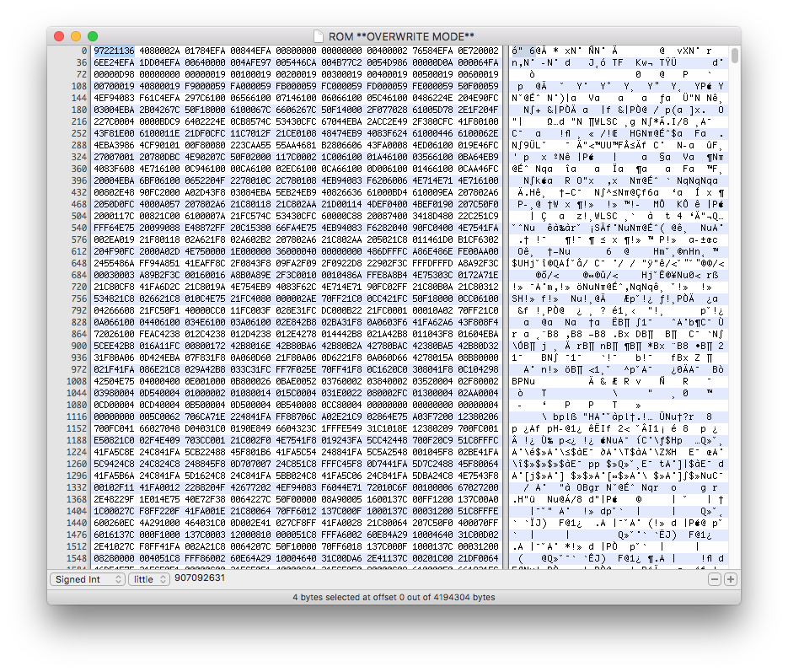This screenshot has width=788, height=672.
Task: Click line offset number 36
Action: 82,63
